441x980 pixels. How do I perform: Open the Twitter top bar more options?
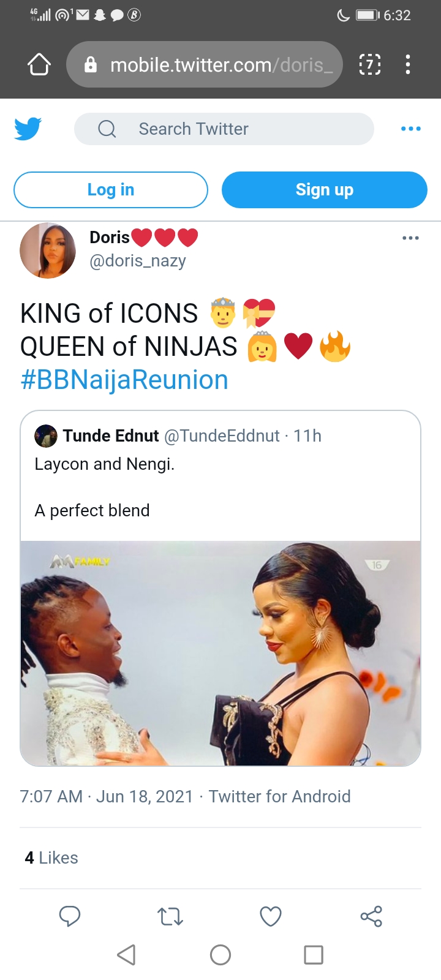(410, 129)
